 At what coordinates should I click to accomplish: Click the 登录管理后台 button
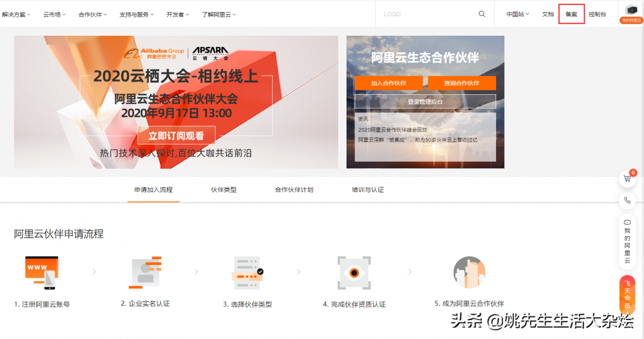(425, 101)
